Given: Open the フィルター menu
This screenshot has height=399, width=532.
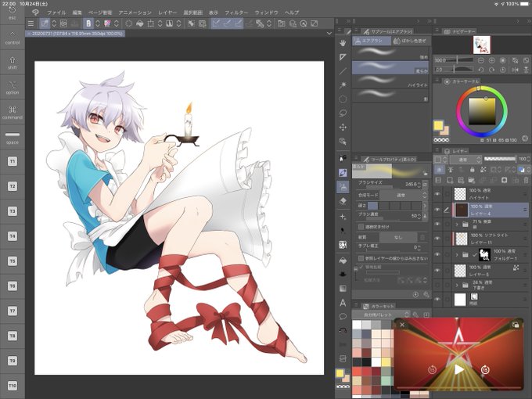Looking at the screenshot, I should (x=236, y=13).
